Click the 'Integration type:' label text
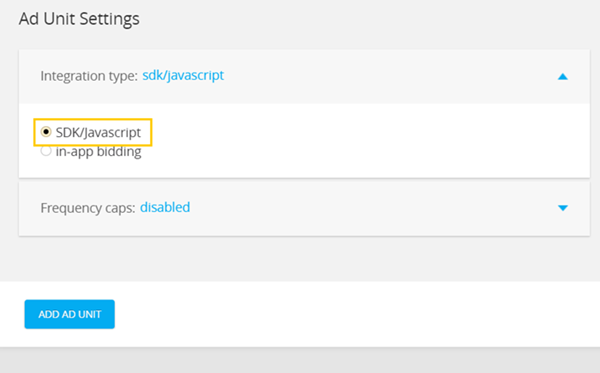Viewport: 600px width, 373px height. click(89, 76)
